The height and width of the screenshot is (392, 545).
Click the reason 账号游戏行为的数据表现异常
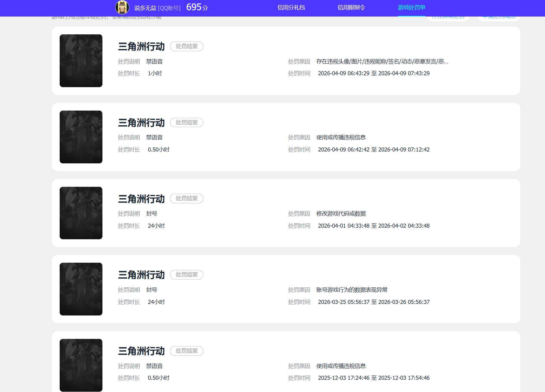pos(352,290)
